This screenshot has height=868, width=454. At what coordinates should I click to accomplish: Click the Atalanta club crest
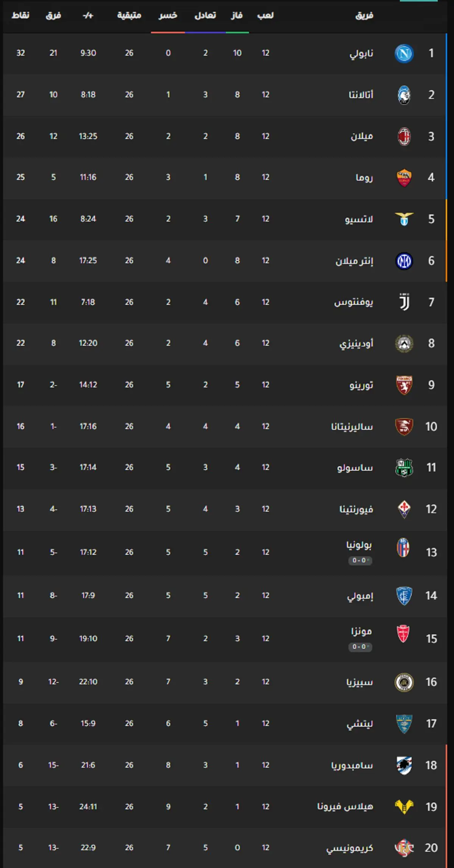404,95
